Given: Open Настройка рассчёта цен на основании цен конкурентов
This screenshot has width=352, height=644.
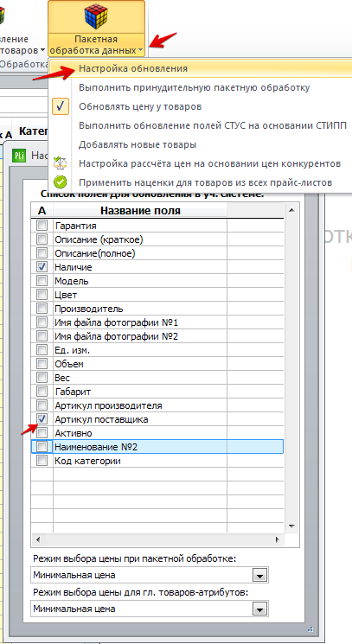Looking at the screenshot, I should point(209,163).
